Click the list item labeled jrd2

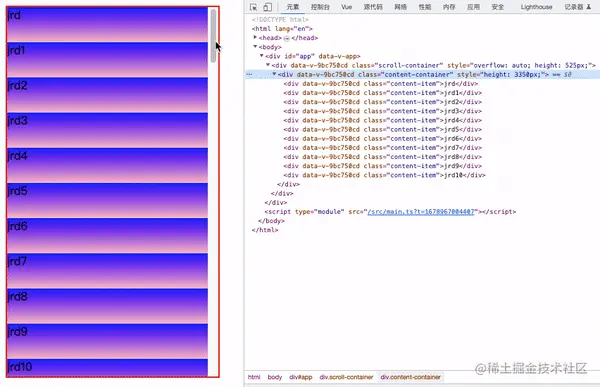point(107,95)
